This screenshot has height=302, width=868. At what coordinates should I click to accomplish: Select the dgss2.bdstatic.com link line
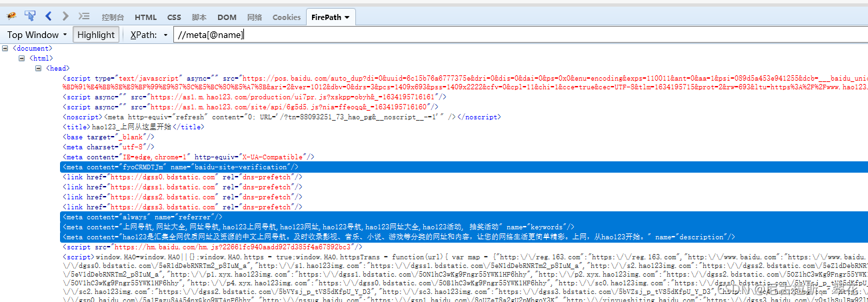click(x=182, y=197)
